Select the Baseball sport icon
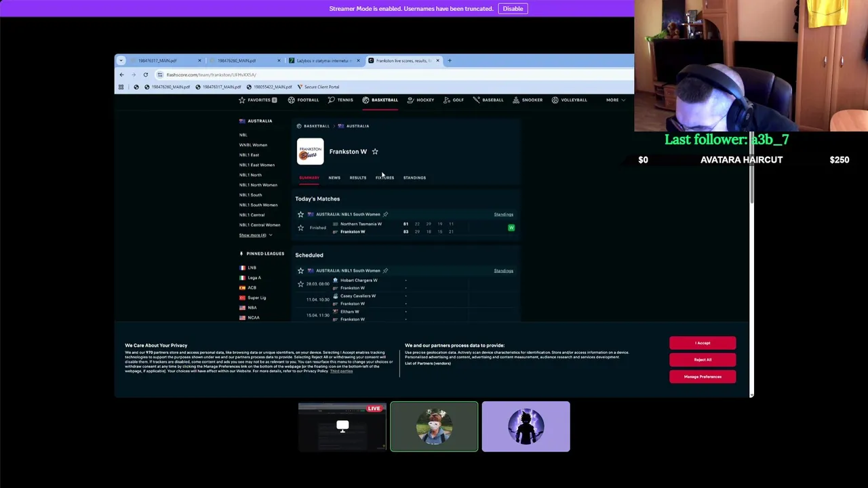The image size is (868, 488). pos(476,100)
